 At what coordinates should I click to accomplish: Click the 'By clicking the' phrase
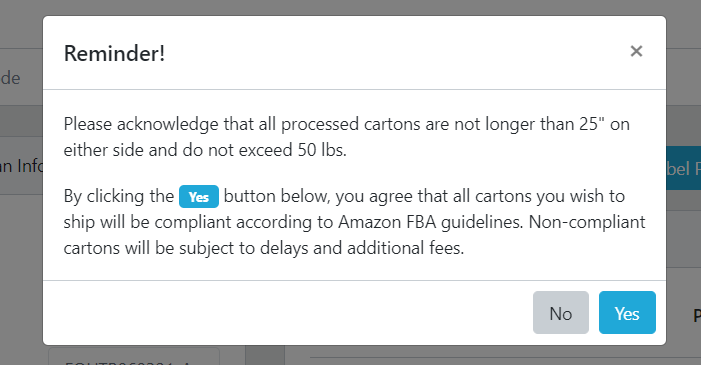[x=118, y=196]
